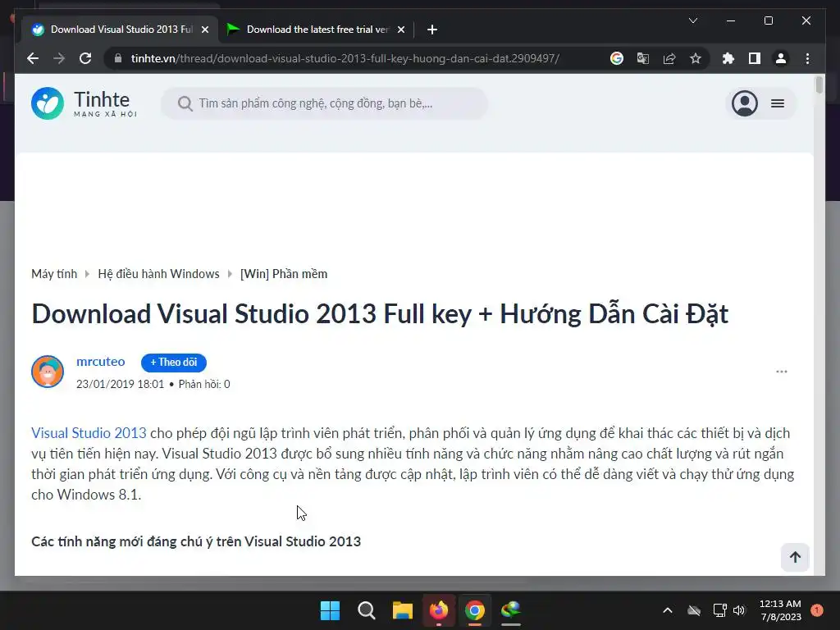This screenshot has height=630, width=840.
Task: Go to Máy tính breadcrumb
Action: [54, 274]
